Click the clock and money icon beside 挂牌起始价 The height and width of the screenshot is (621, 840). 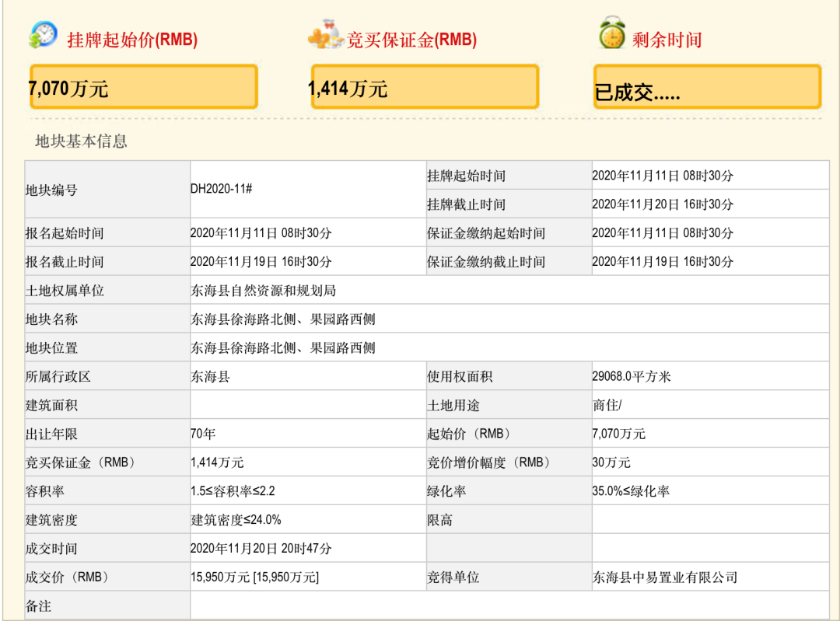[x=44, y=35]
